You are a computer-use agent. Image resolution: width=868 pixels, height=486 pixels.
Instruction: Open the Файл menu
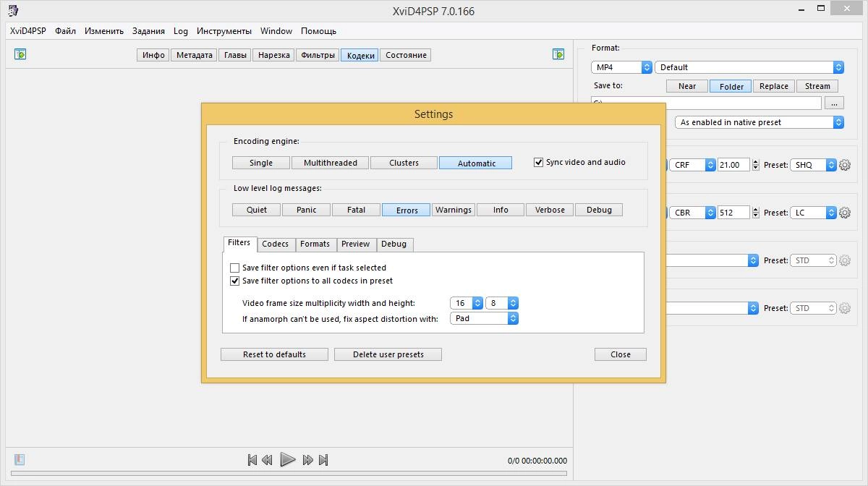coord(65,31)
